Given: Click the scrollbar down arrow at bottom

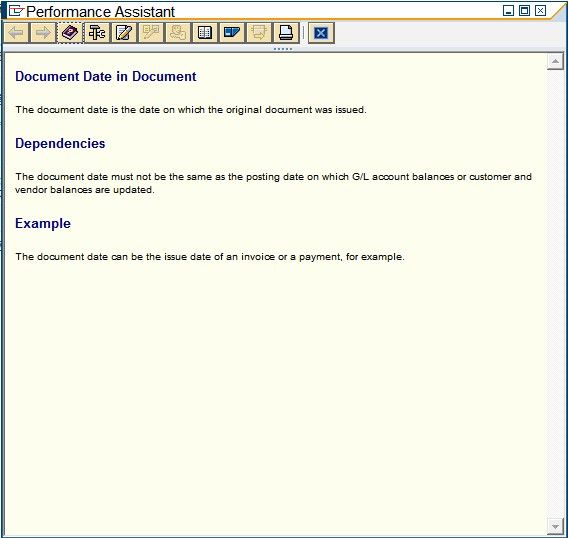Looking at the screenshot, I should [x=555, y=526].
